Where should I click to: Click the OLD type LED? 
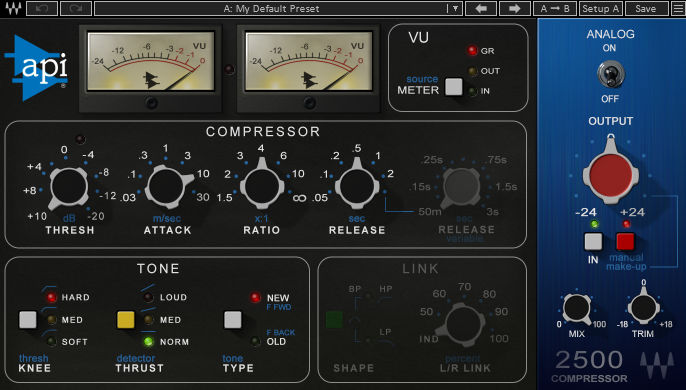(x=256, y=341)
